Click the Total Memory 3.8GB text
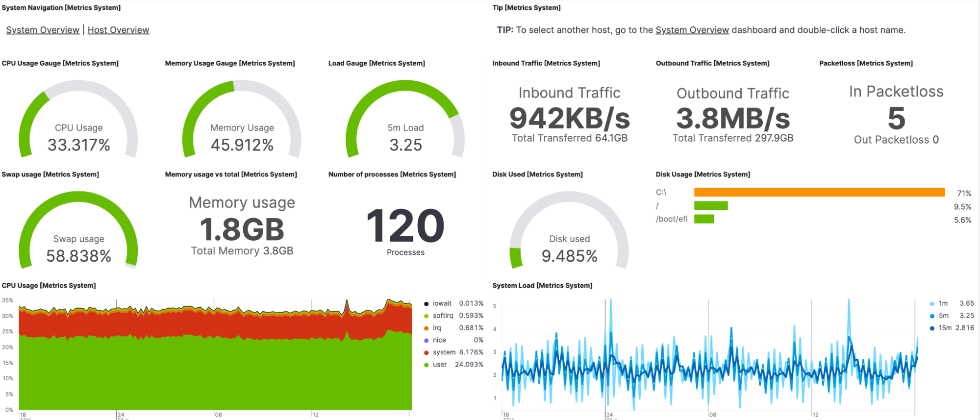 click(x=242, y=251)
